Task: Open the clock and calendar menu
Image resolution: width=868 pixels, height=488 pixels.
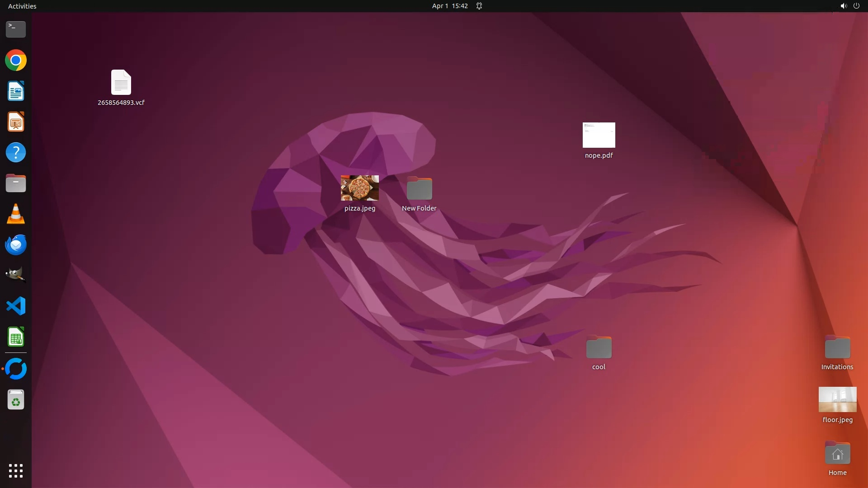Action: coord(449,6)
